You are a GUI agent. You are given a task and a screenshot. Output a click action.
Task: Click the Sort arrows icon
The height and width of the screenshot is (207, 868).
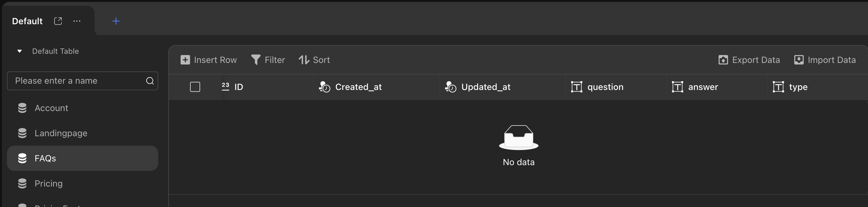(x=304, y=60)
